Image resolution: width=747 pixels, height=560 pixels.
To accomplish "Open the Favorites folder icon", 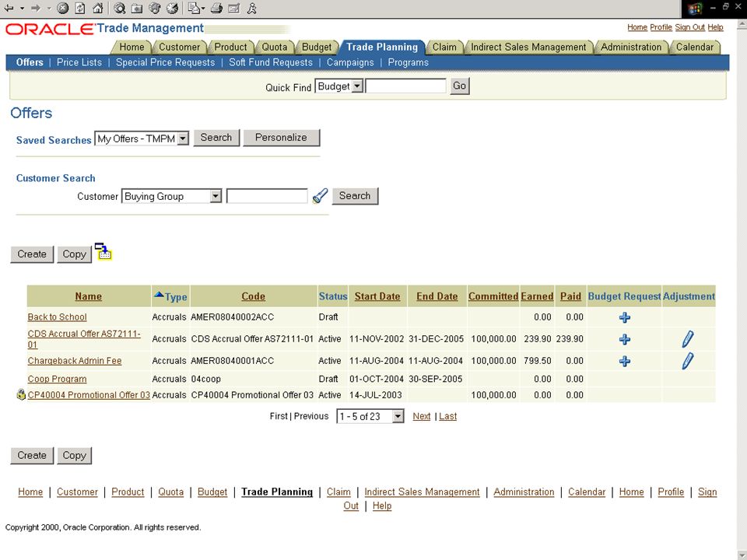I will [x=137, y=8].
